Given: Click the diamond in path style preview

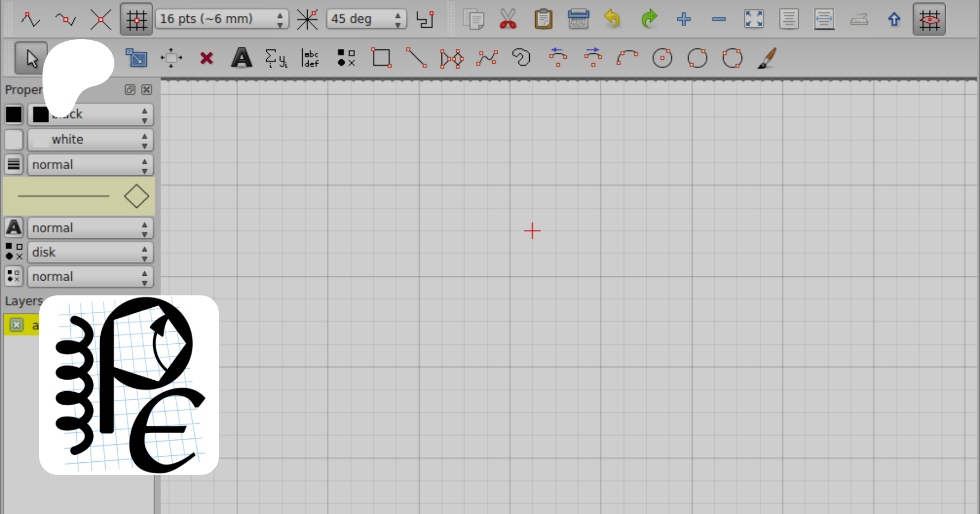Looking at the screenshot, I should click(136, 196).
